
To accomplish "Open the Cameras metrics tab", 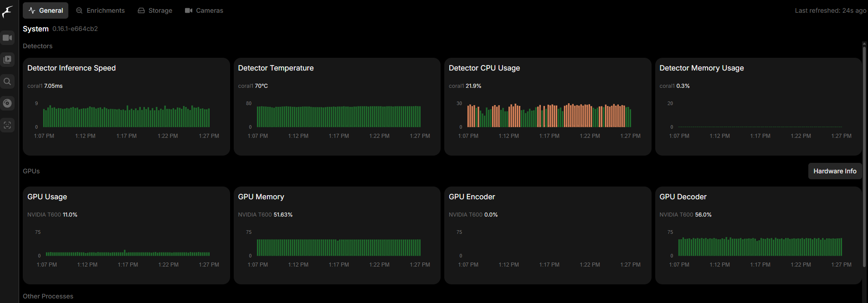I will point(204,10).
